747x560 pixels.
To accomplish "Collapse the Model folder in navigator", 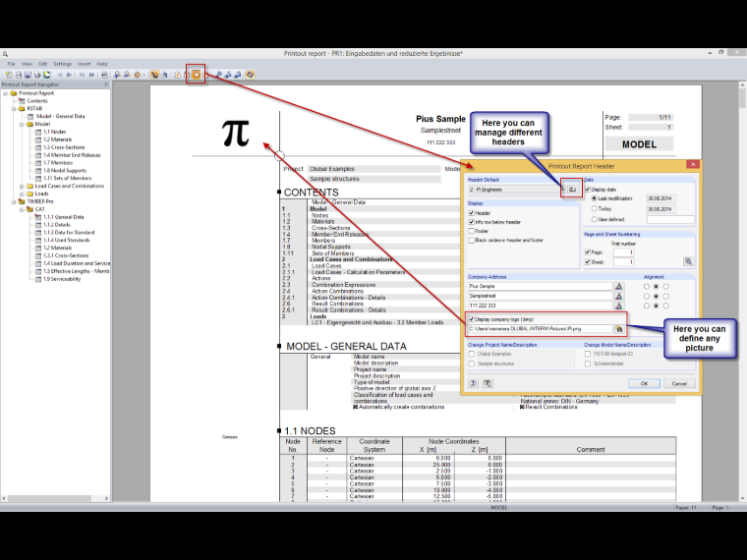I will pyautogui.click(x=22, y=124).
